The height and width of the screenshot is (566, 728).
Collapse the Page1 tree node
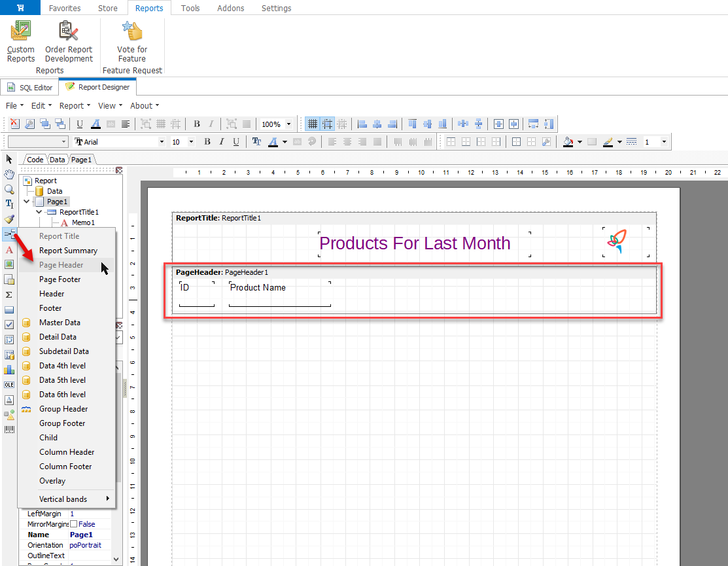pyautogui.click(x=27, y=202)
